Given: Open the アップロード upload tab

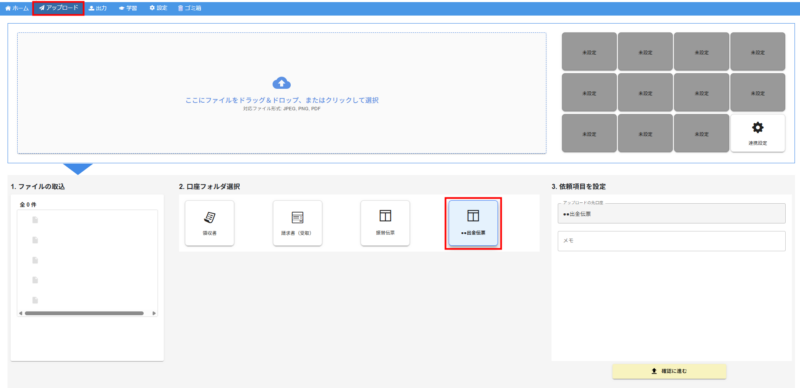Looking at the screenshot, I should click(x=58, y=8).
